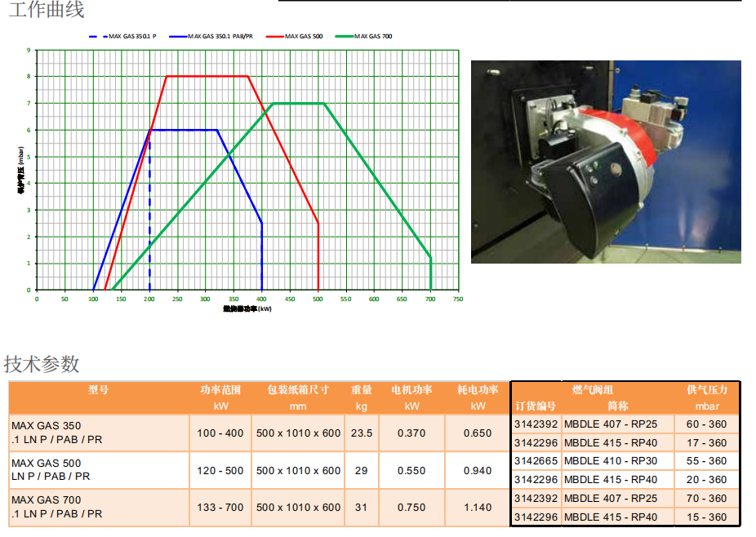The width and height of the screenshot is (756, 537).
Task: Click the carton size cell in the MAX GAS 500 row
Action: pyautogui.click(x=298, y=470)
